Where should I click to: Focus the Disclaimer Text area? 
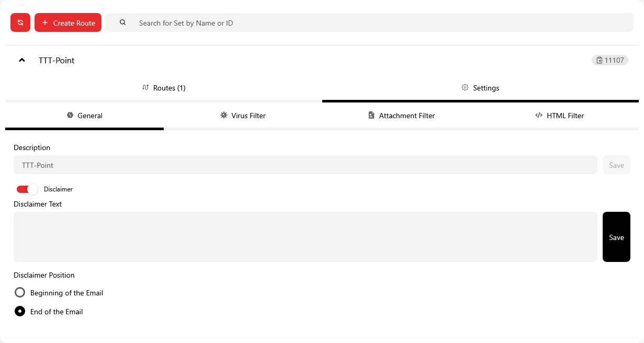[306, 237]
